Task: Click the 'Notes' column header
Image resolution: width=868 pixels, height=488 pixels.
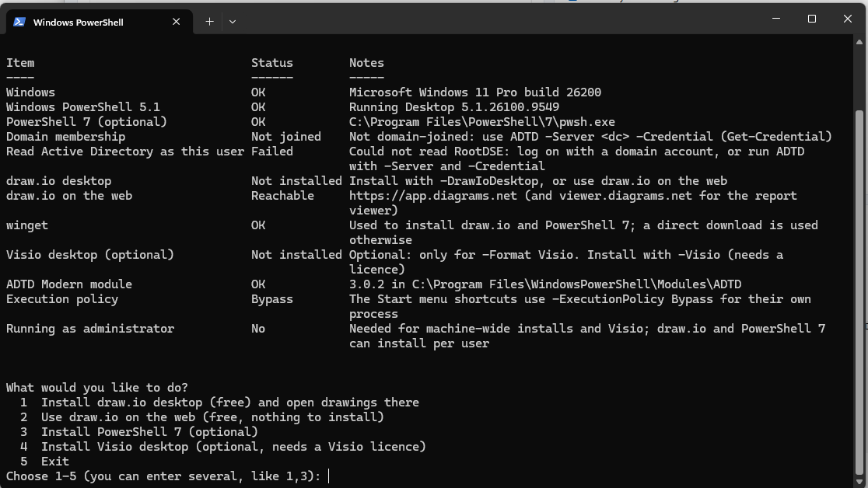Action: (366, 63)
